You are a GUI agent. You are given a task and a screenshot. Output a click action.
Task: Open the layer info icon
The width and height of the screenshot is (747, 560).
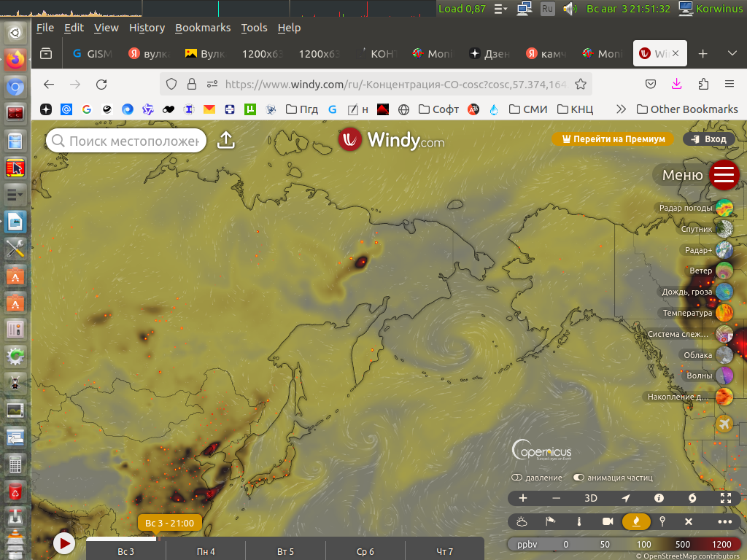[659, 498]
